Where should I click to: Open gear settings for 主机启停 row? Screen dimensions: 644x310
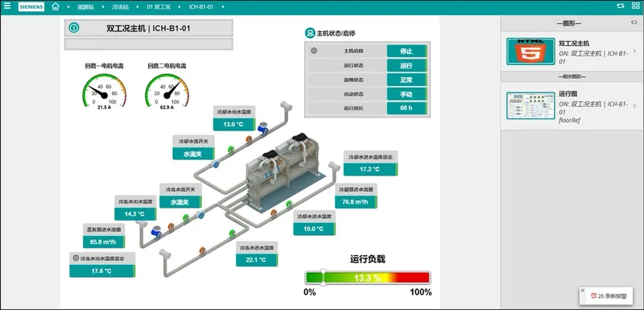tap(314, 51)
